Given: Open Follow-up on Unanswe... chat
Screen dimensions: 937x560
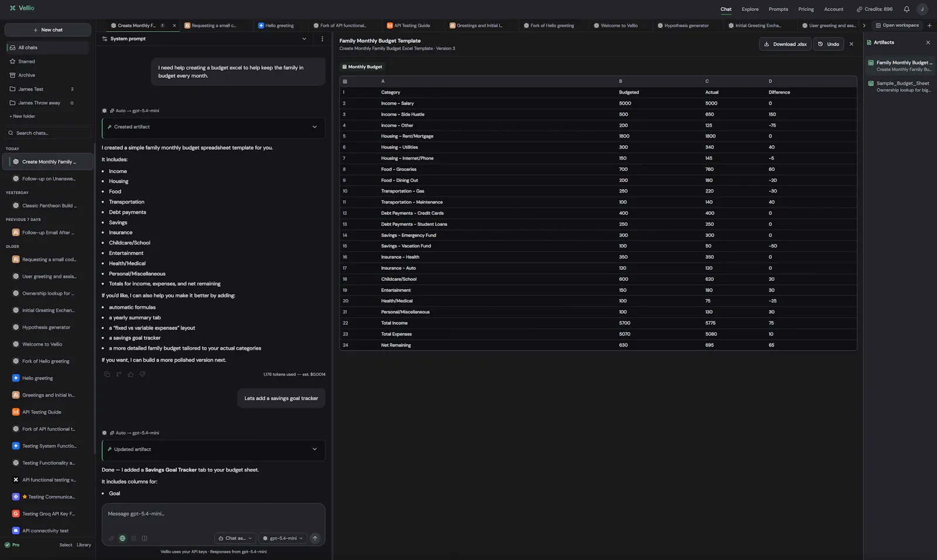Looking at the screenshot, I should [x=47, y=179].
